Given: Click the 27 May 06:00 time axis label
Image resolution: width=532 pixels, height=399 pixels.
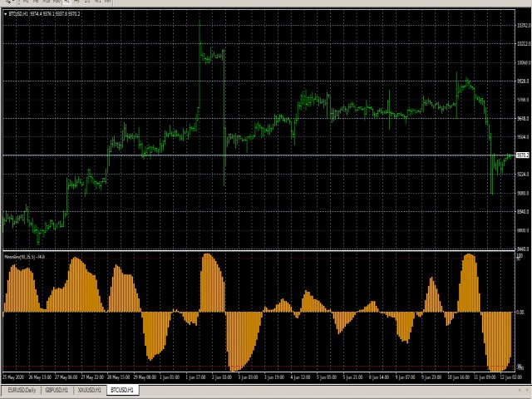Looking at the screenshot, I should [66, 377].
